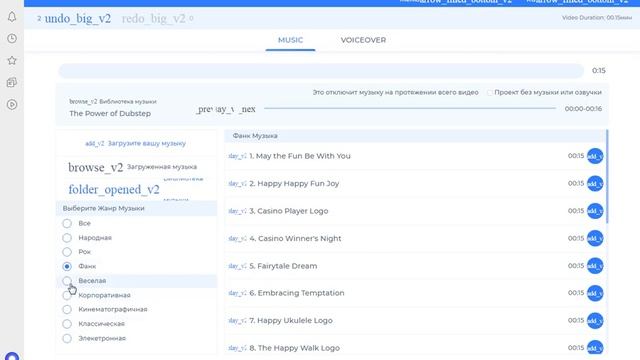Image resolution: width=640 pixels, height=360 pixels.
Task: Click the redo_big_v2 redo button
Action: tap(153, 19)
